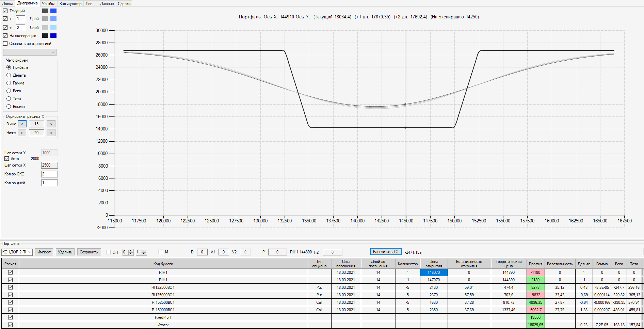Click the light gray +2 Дней swatch
Image resolution: width=644 pixels, height=329 pixels.
click(45, 28)
